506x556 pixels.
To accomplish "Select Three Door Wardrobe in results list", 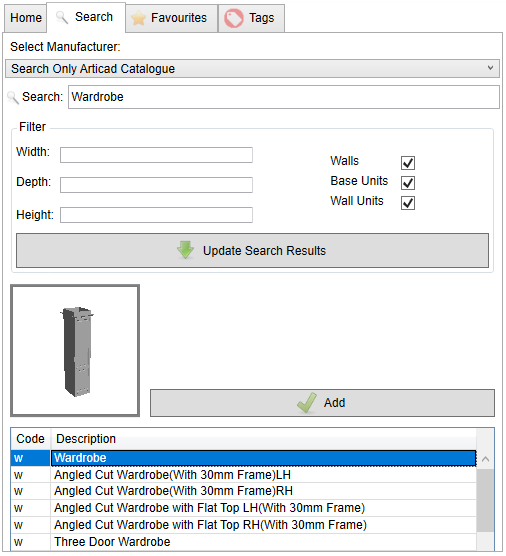I will pos(243,542).
